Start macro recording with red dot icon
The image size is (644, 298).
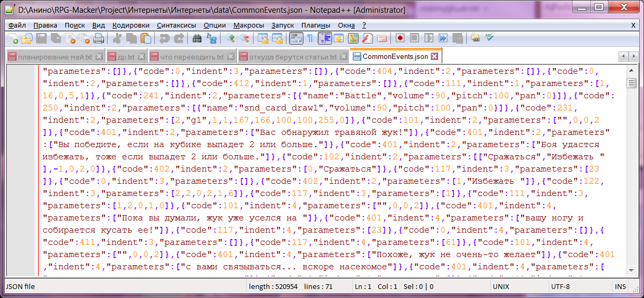(x=400, y=38)
